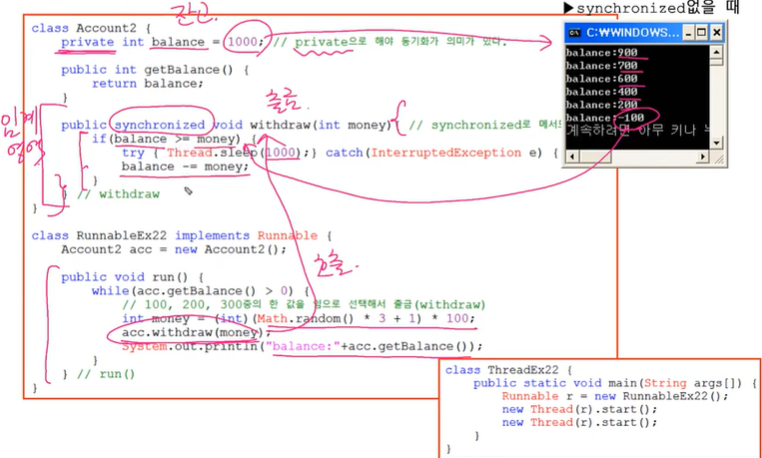
Task: Click the console's vertical scroll down arrow
Action: coord(716,143)
